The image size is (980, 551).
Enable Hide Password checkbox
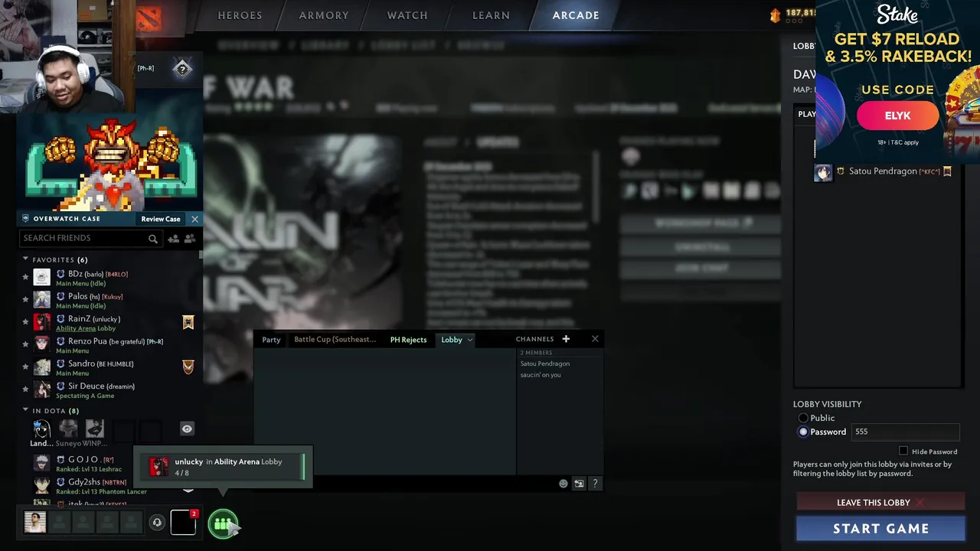pos(903,452)
